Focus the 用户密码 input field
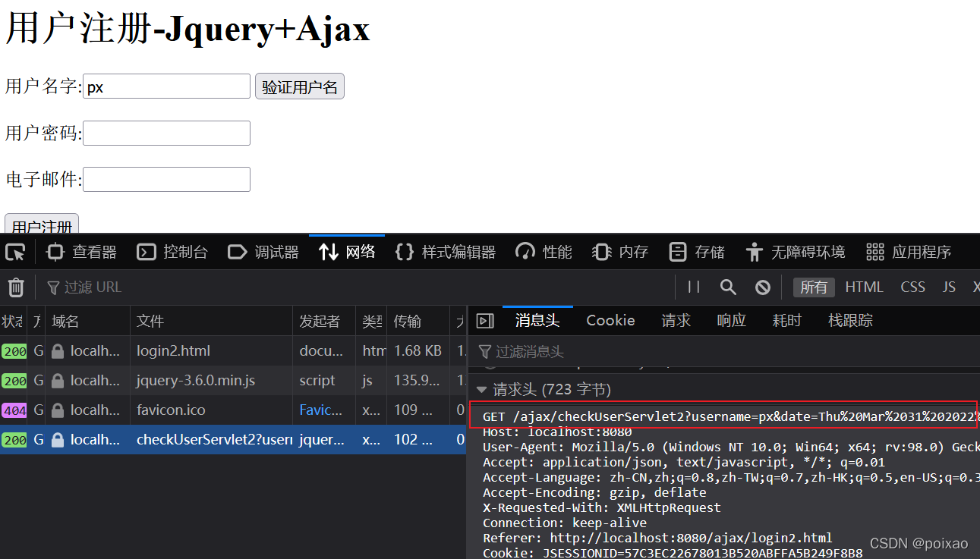980x559 pixels. (166, 133)
